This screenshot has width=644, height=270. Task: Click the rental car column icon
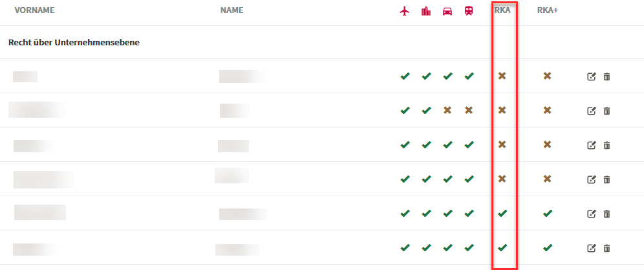(x=447, y=11)
